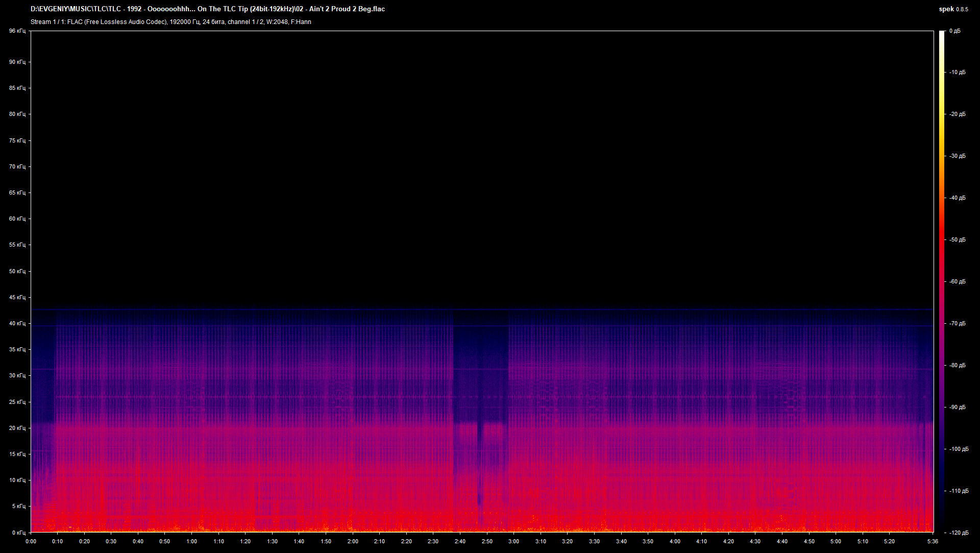This screenshot has width=980, height=553.
Task: Click the -60 дБ scale label
Action: pyautogui.click(x=958, y=281)
